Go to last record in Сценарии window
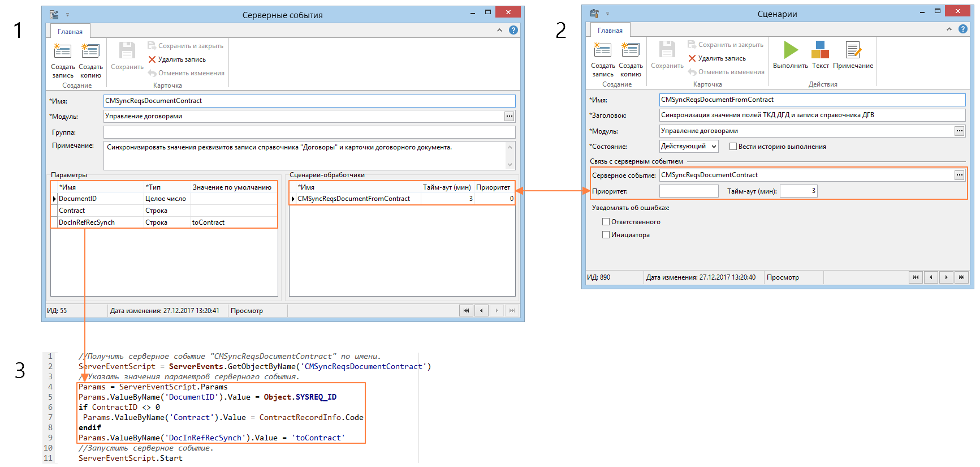The image size is (980, 467). coord(961,277)
